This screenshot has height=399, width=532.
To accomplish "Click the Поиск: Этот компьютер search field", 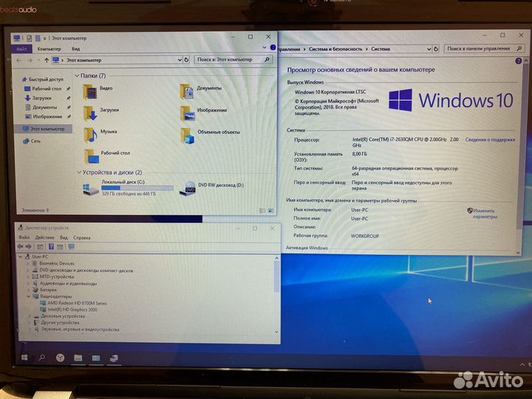I will coord(233,60).
